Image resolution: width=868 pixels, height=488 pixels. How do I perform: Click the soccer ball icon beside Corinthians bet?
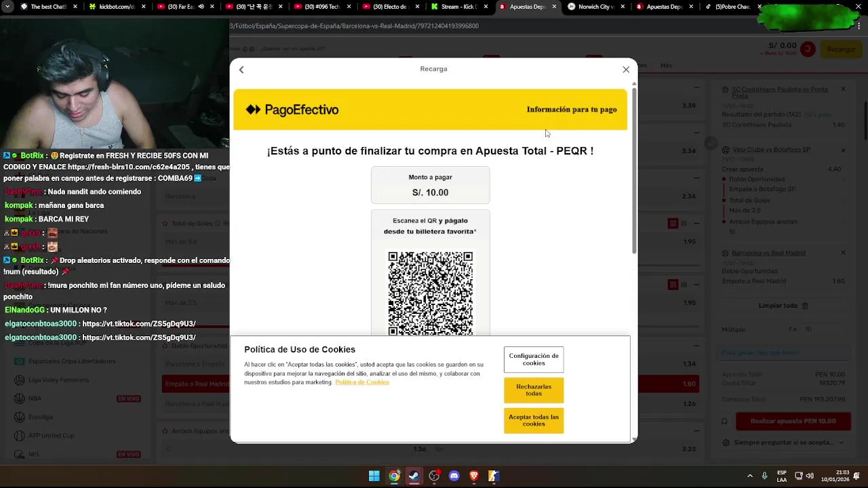tap(726, 89)
